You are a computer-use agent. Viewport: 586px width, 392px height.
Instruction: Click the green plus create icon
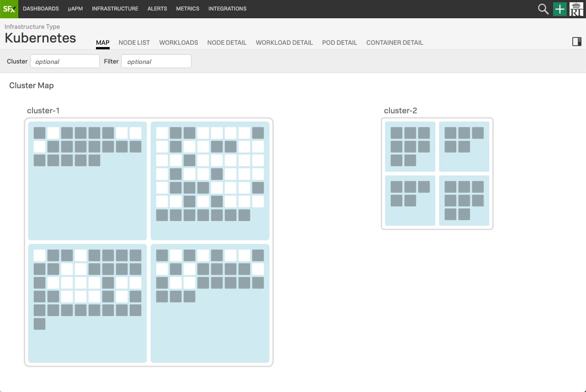(x=559, y=9)
